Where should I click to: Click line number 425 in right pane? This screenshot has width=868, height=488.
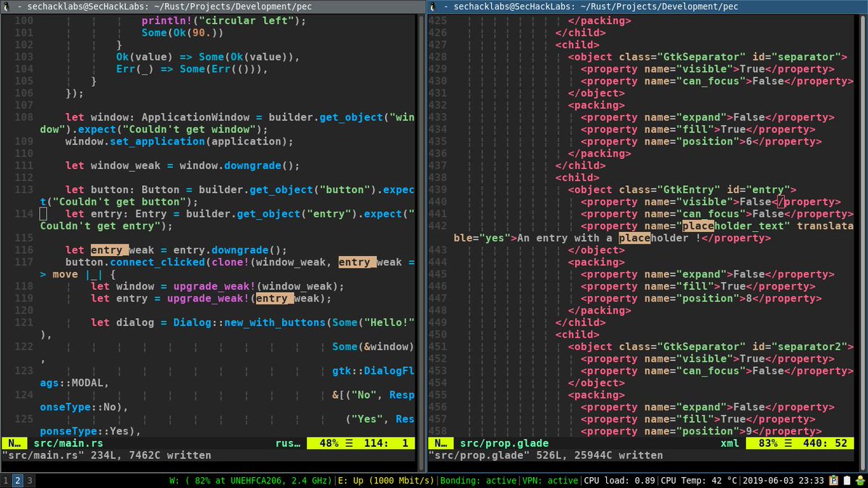438,21
